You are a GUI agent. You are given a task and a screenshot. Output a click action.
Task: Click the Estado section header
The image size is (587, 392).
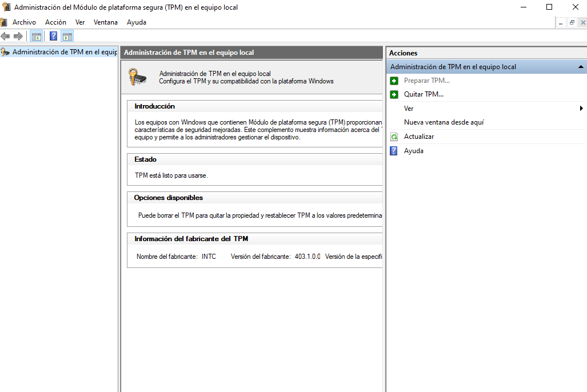click(x=145, y=159)
